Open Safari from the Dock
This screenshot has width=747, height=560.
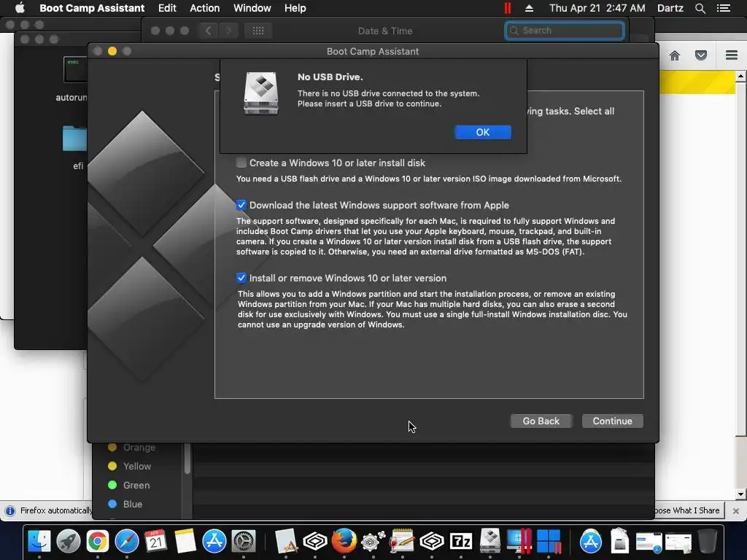[127, 541]
